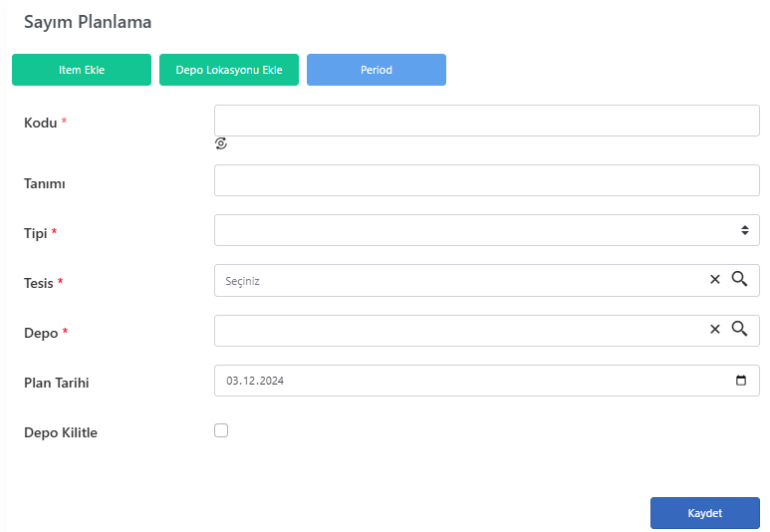Save the form with Kaydet

click(704, 513)
